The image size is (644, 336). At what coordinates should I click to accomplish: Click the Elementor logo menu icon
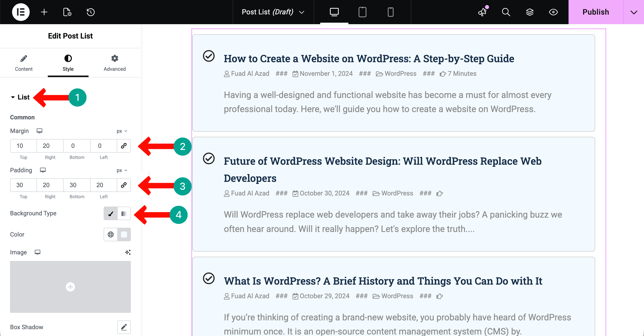tap(21, 12)
